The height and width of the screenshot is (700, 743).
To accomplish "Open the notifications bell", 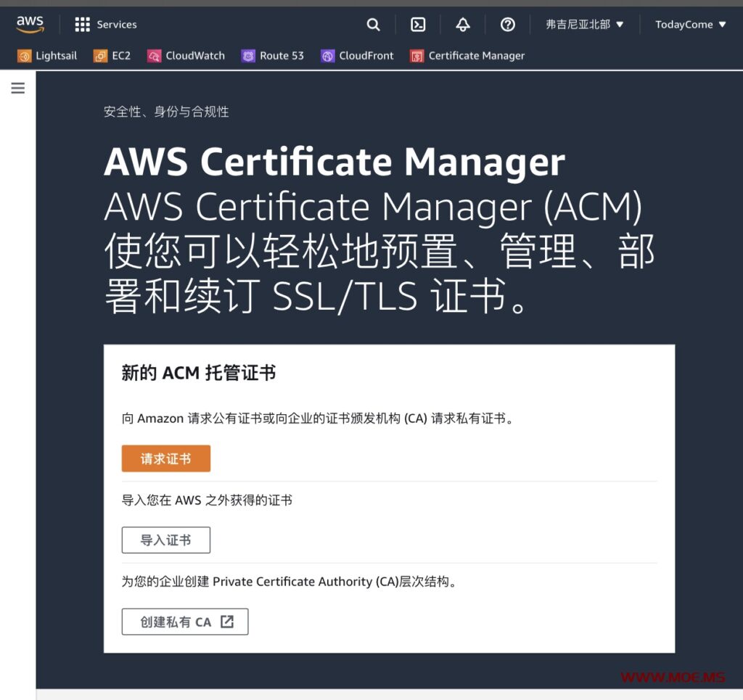I will point(463,25).
